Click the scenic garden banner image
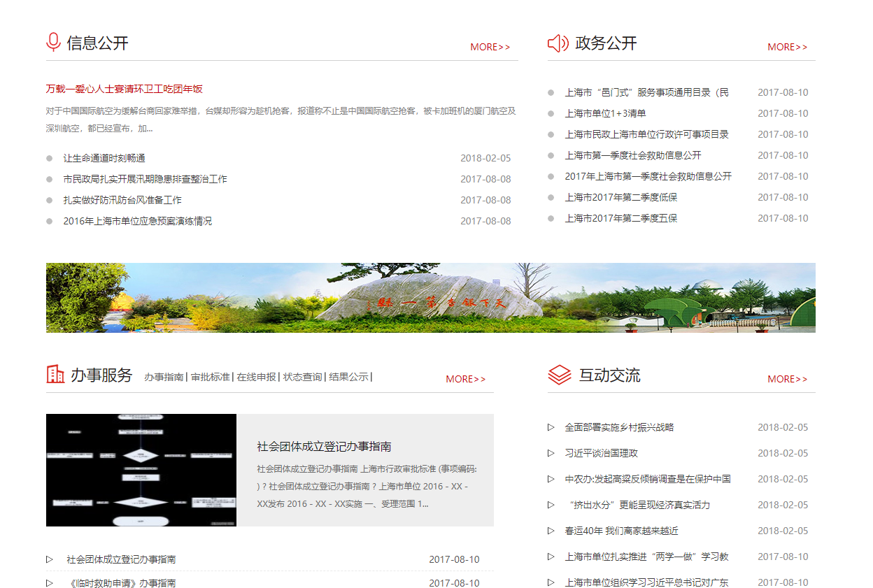This screenshot has height=588, width=873. [431, 298]
